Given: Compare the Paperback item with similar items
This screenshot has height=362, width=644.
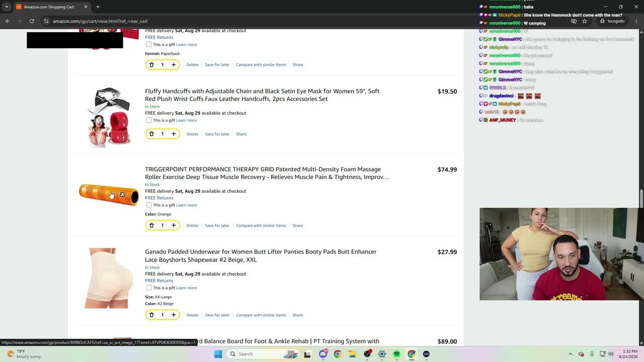Looking at the screenshot, I should click(x=261, y=64).
